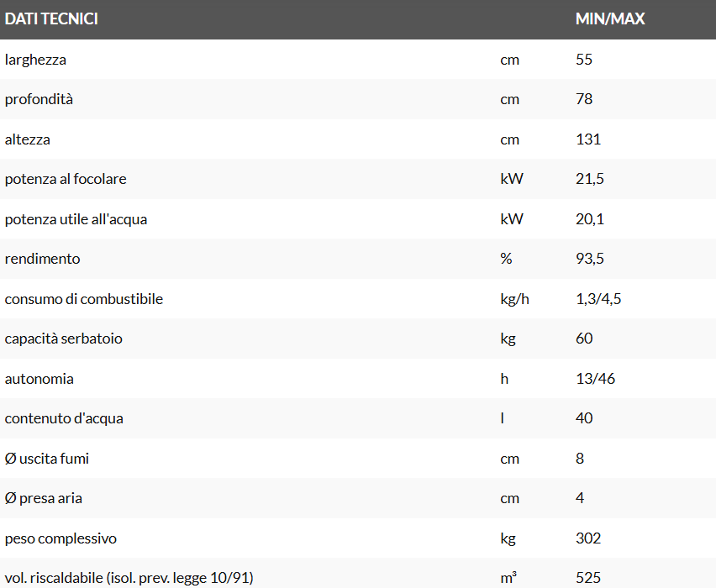
Task: Click the peso complessivo value 302
Action: (588, 538)
